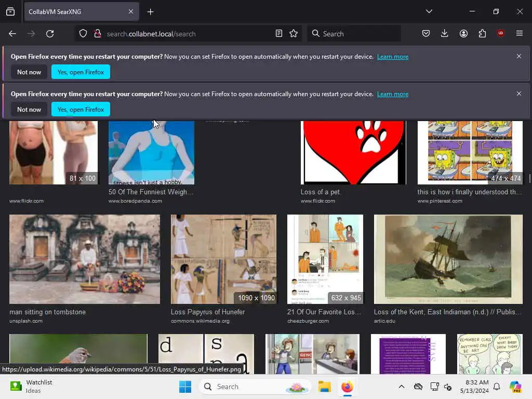The height and width of the screenshot is (399, 532).
Task: Expand the list all tabs chevron
Action: 429,11
